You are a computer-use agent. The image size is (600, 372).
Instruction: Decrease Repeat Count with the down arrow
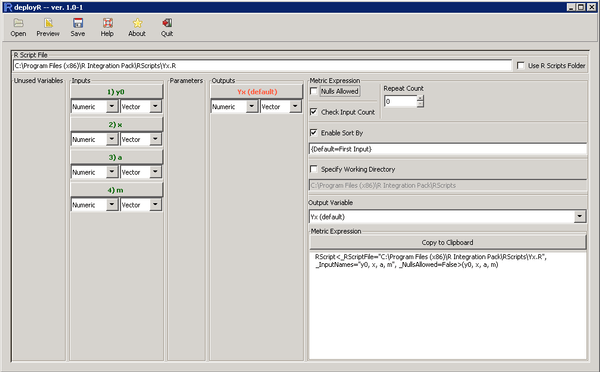click(420, 104)
